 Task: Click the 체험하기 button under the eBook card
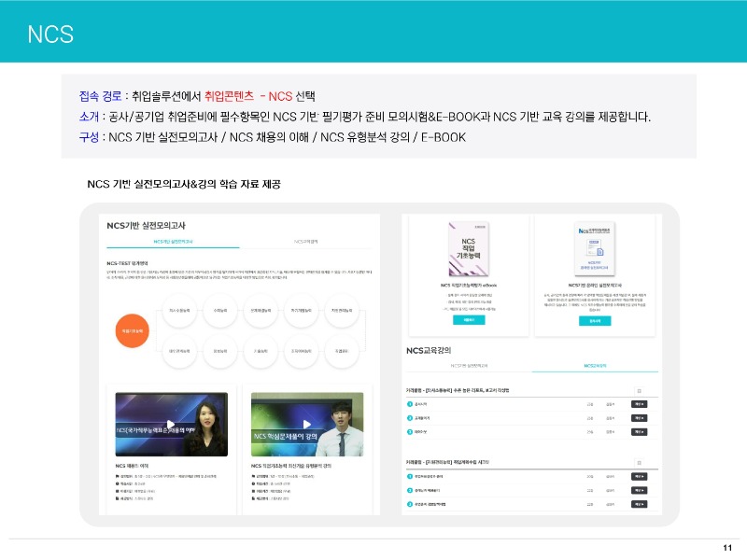[468, 319]
